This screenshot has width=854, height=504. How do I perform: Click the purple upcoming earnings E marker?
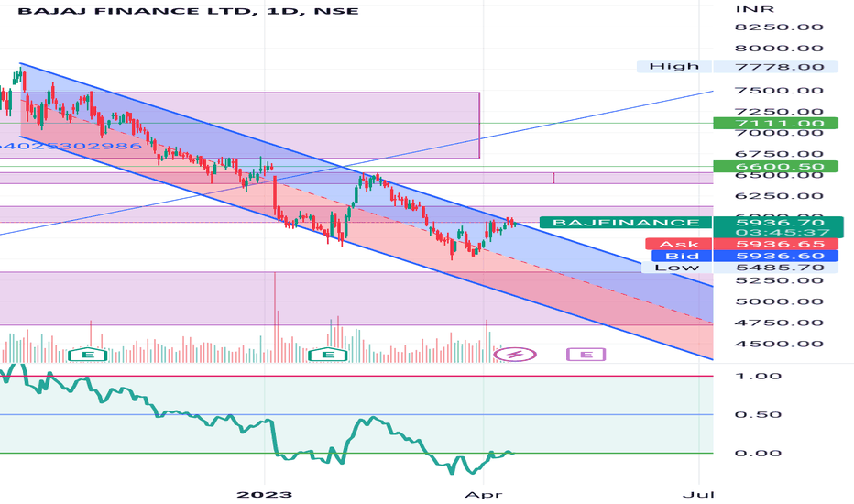(586, 355)
